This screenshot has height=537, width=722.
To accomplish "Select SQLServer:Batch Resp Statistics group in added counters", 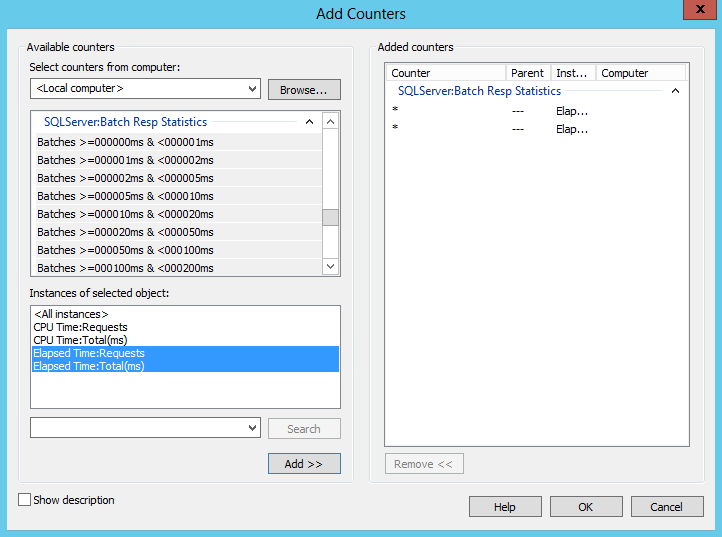I will coord(479,91).
